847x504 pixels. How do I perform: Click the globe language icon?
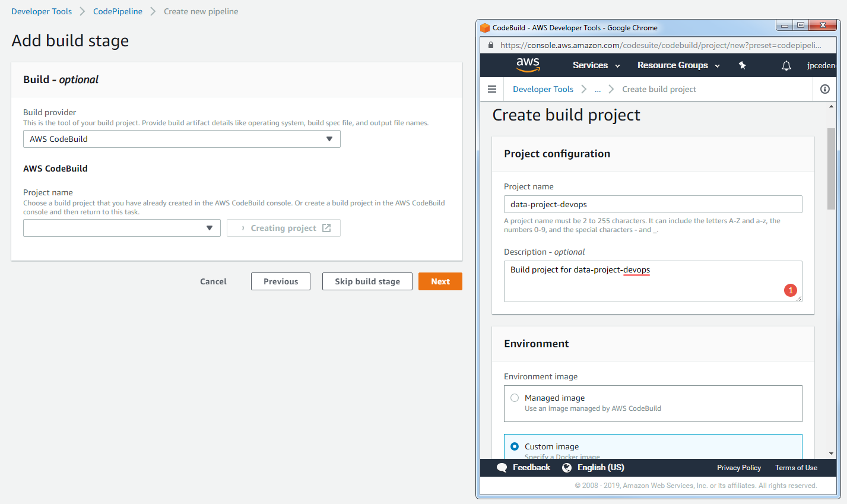567,468
